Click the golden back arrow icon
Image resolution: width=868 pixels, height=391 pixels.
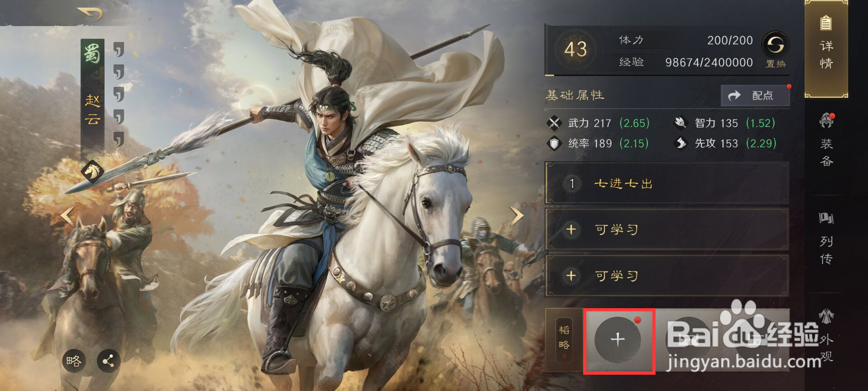point(90,14)
